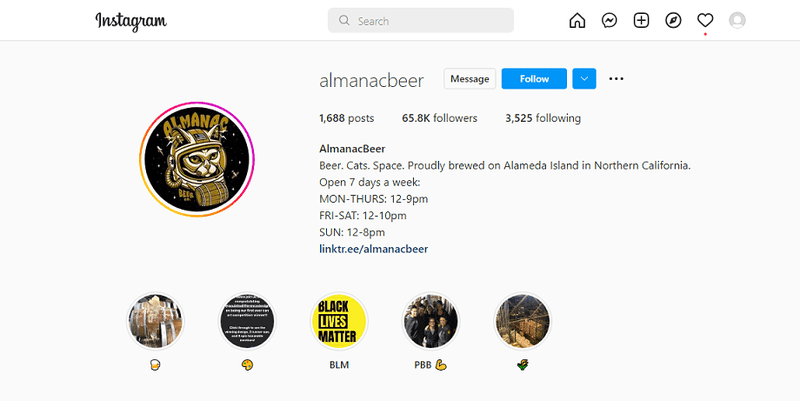Click the New Post plus icon
Image resolution: width=800 pixels, height=401 pixels.
pos(641,20)
